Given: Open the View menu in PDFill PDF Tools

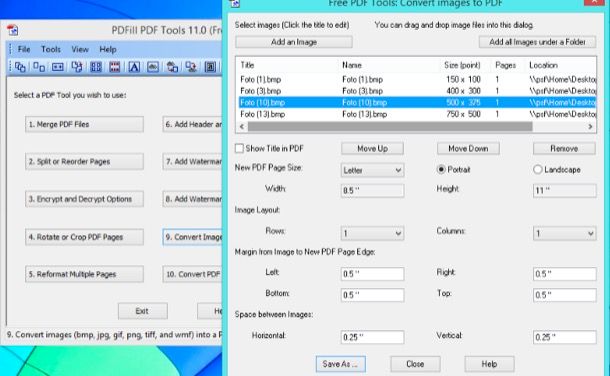Looking at the screenshot, I should coord(80,49).
